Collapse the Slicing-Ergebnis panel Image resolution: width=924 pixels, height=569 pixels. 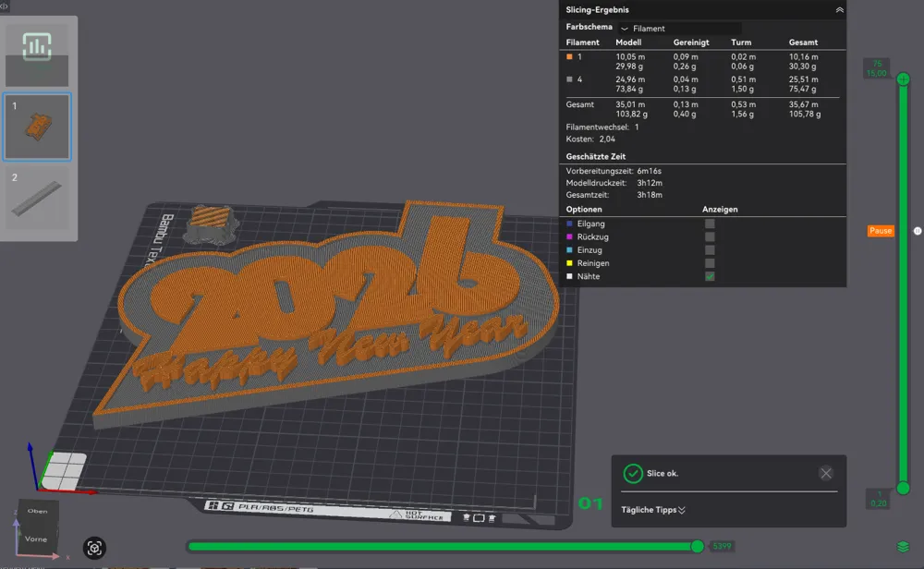coord(839,9)
